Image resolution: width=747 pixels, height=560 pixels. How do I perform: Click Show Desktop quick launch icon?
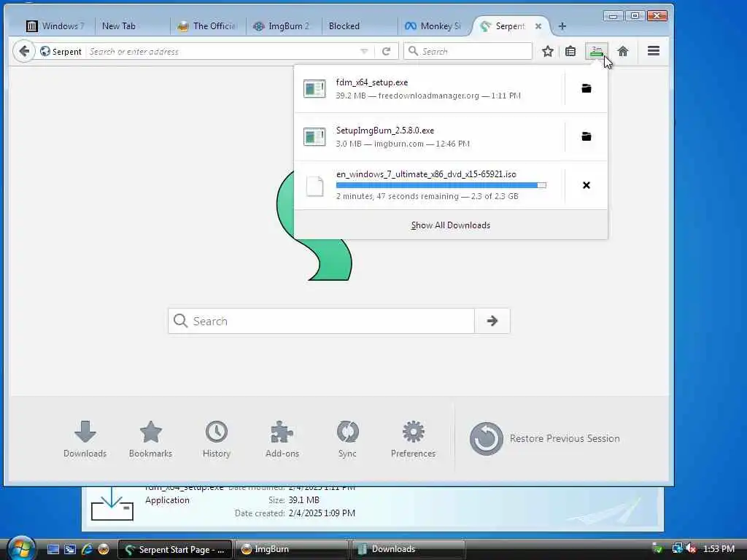pyautogui.click(x=53, y=549)
